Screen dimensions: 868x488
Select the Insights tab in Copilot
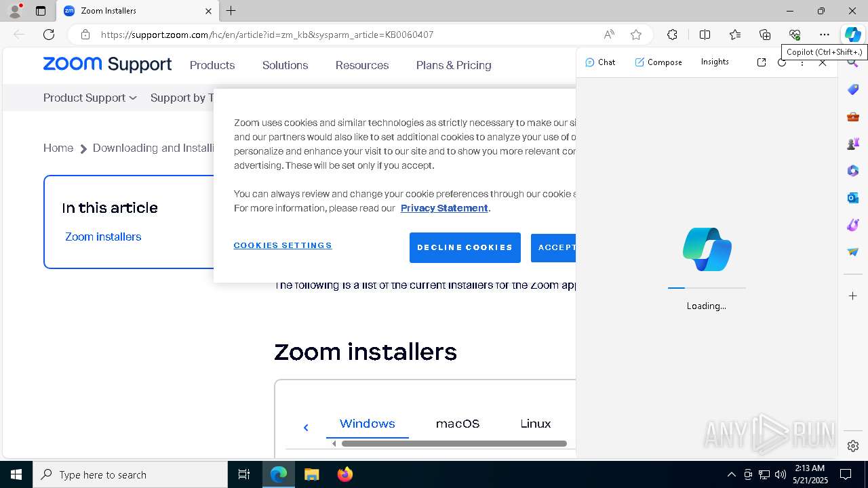[x=715, y=62]
